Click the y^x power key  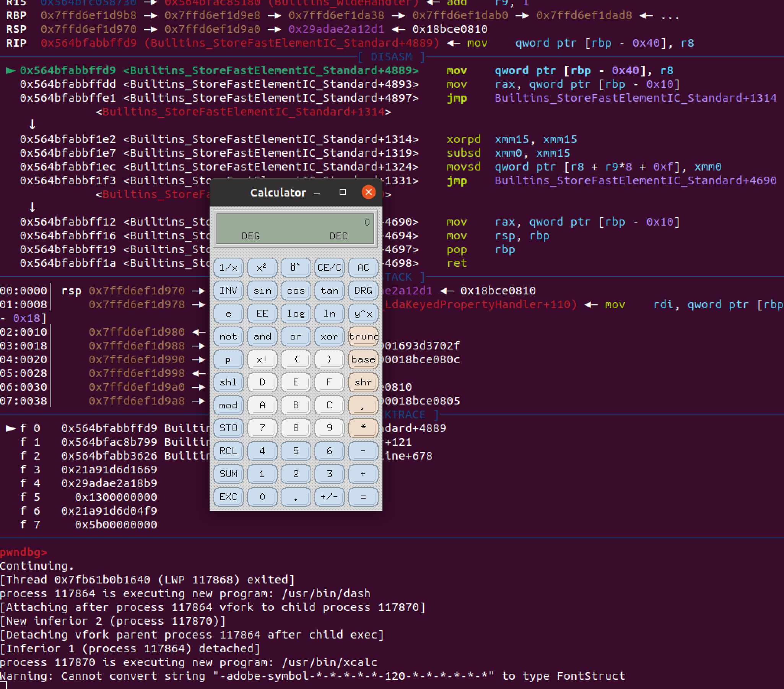pos(363,313)
